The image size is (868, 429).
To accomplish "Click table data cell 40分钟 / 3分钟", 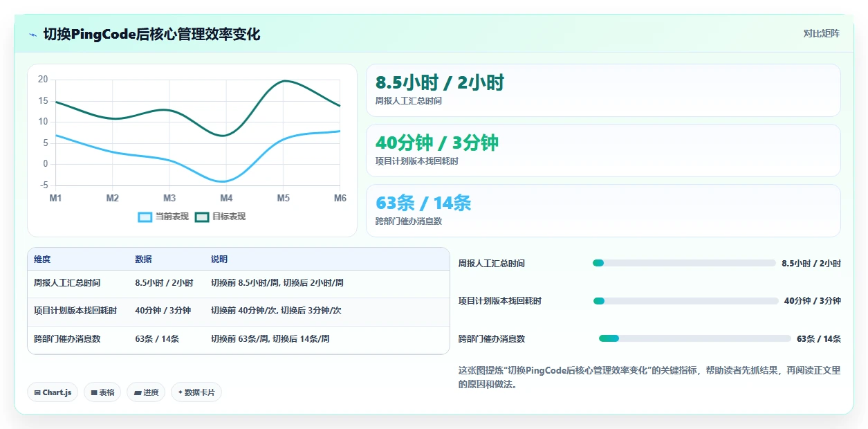I will click(163, 311).
